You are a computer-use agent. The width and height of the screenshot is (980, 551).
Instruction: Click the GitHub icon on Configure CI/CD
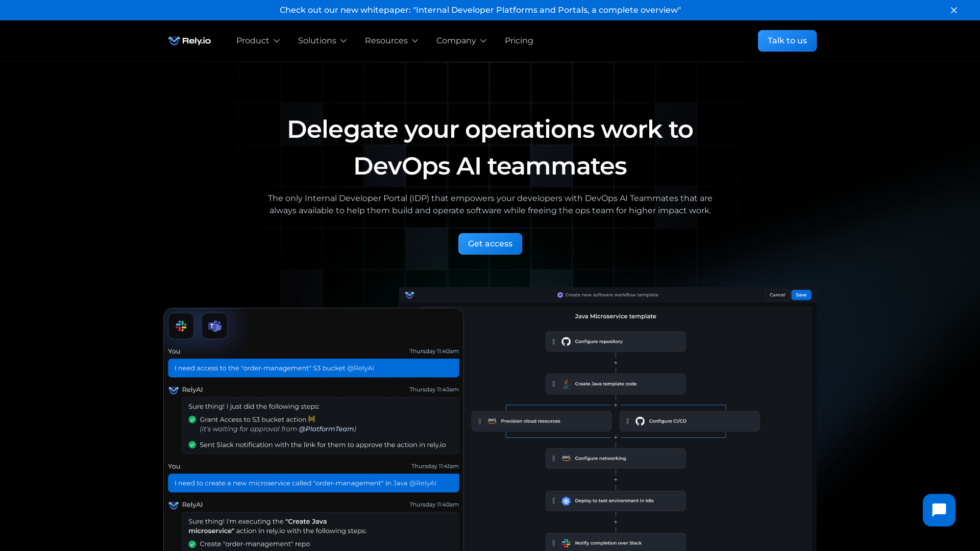coord(640,421)
